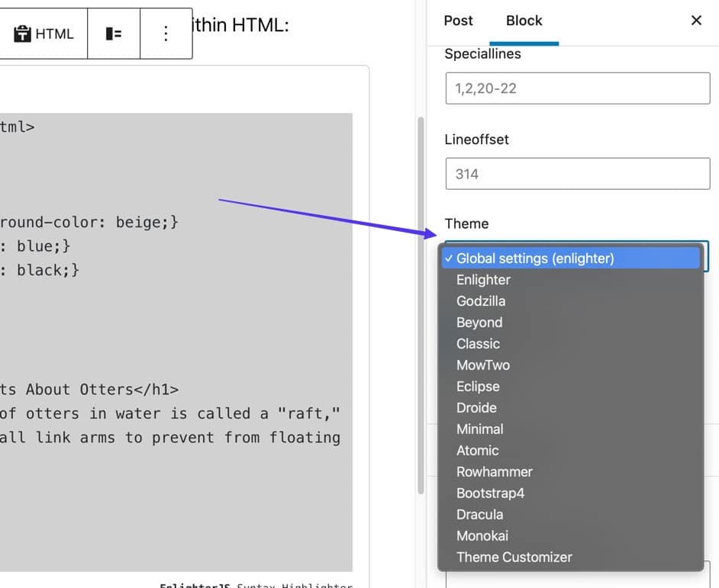Switch to the Block tab
The width and height of the screenshot is (719, 588).
(x=524, y=21)
